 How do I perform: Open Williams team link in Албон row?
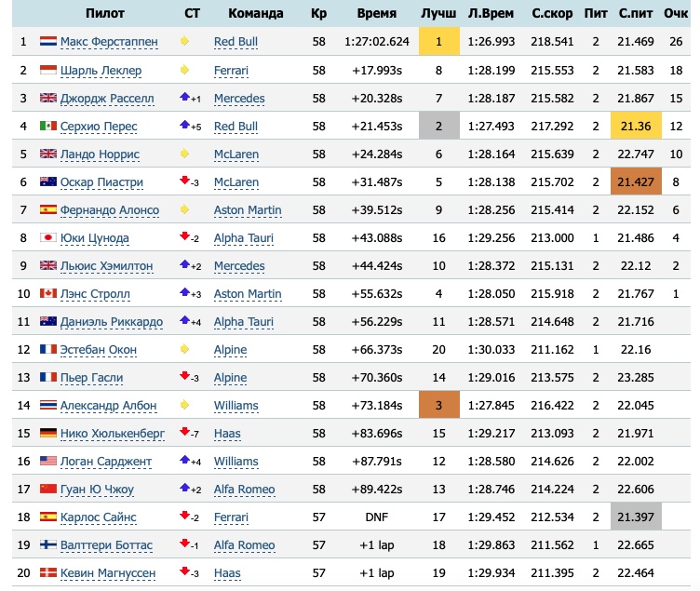pyautogui.click(x=236, y=406)
